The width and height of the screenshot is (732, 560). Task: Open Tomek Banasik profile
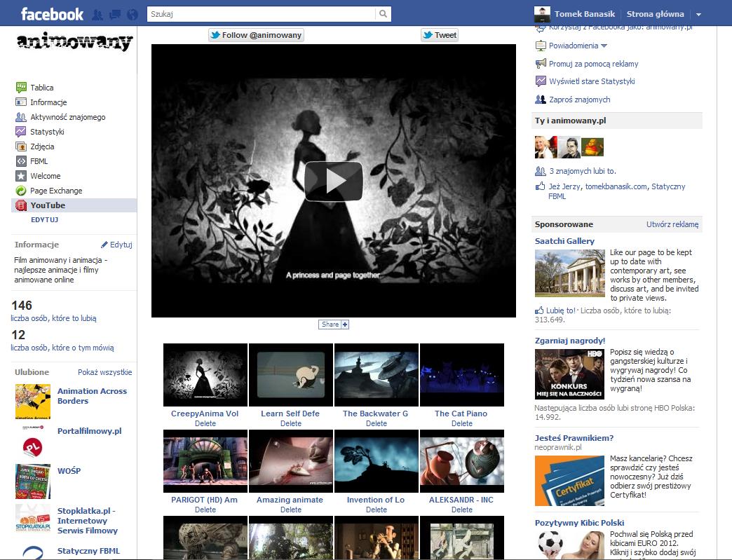pyautogui.click(x=585, y=14)
